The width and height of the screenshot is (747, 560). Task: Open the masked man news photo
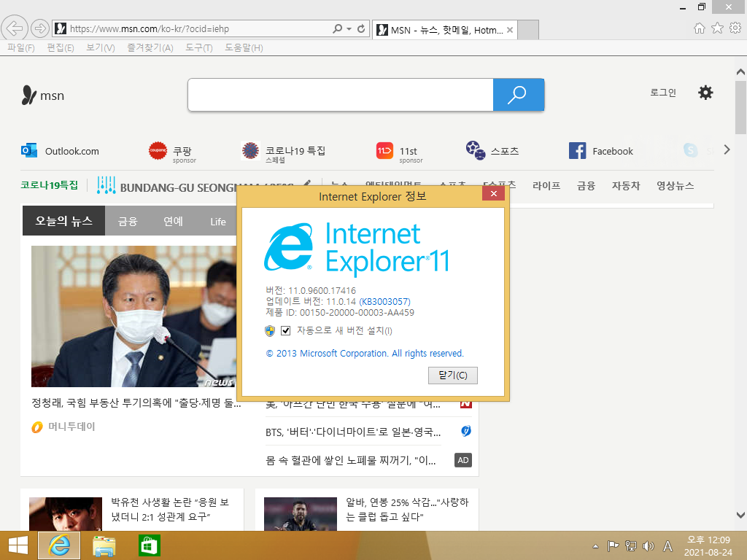(134, 316)
